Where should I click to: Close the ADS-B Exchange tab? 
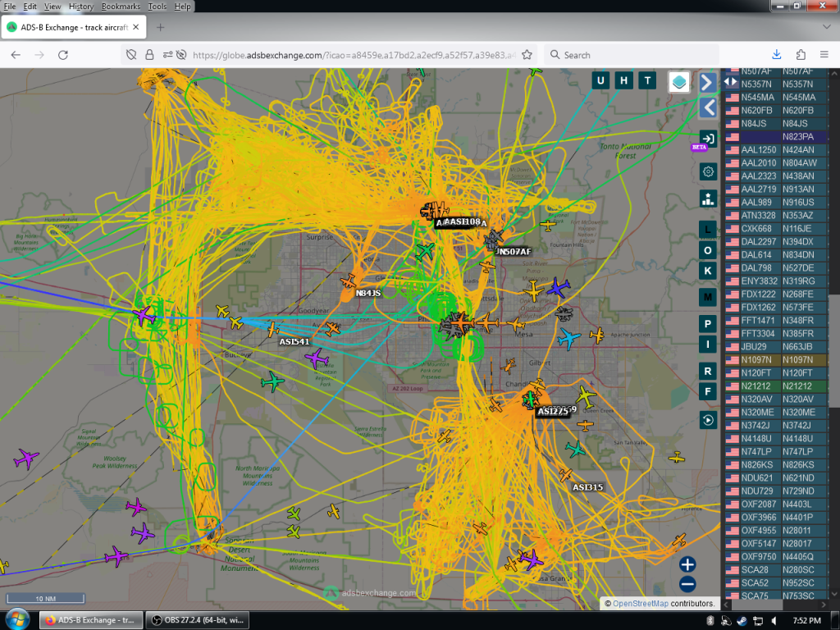tap(136, 27)
